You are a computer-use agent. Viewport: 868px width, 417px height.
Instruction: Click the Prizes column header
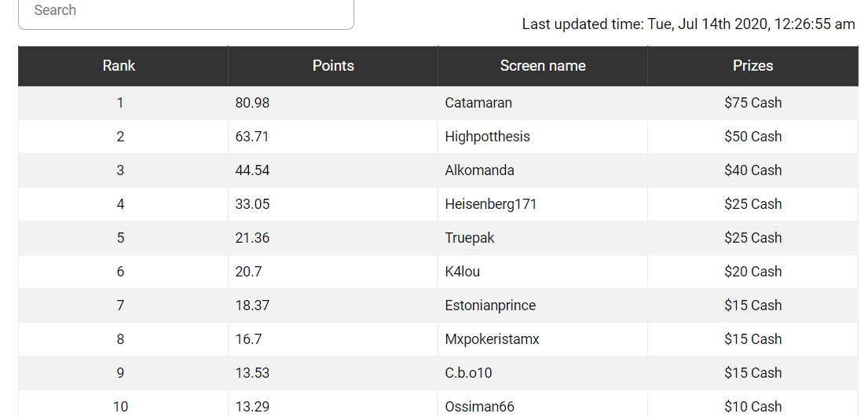753,66
